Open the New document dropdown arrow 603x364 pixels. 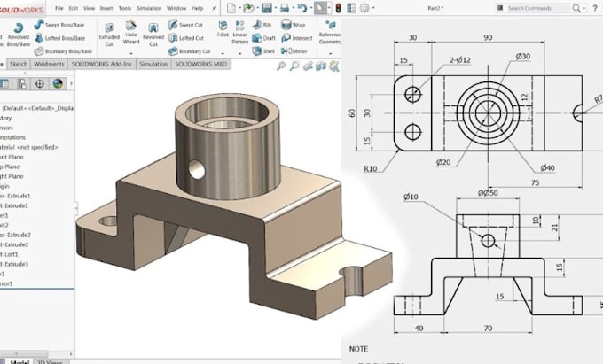240,8
